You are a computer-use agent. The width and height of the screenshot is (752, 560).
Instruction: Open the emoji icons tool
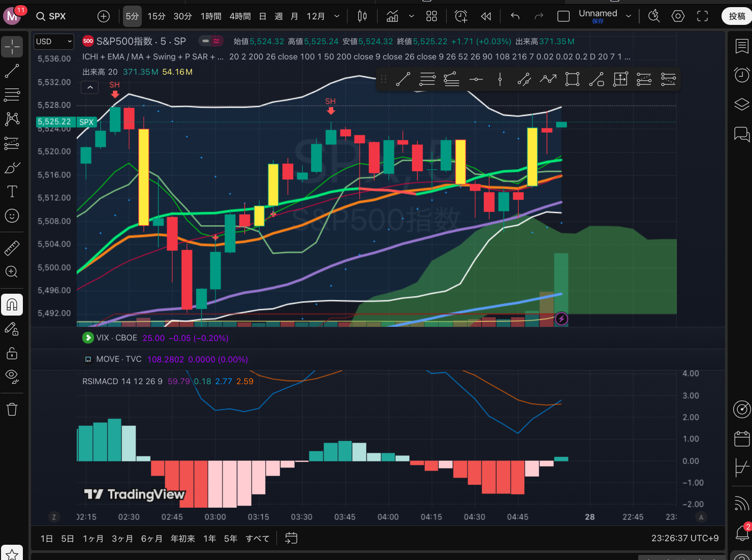(12, 216)
